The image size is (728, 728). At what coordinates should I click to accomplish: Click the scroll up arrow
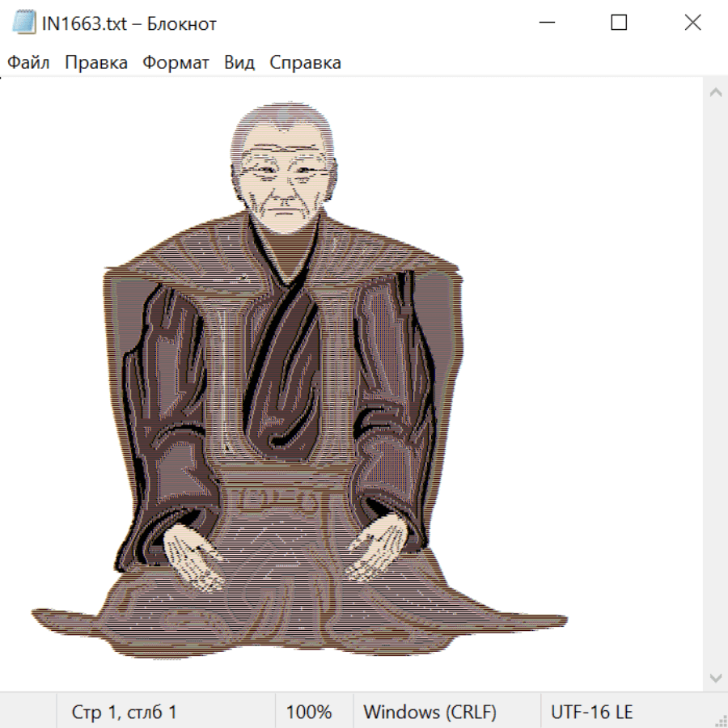[x=715, y=93]
